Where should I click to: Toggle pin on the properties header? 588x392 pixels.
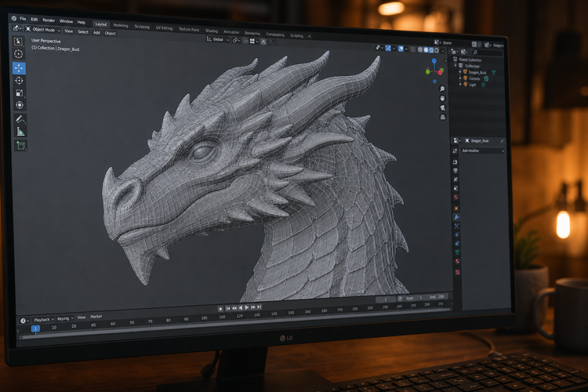(502, 141)
